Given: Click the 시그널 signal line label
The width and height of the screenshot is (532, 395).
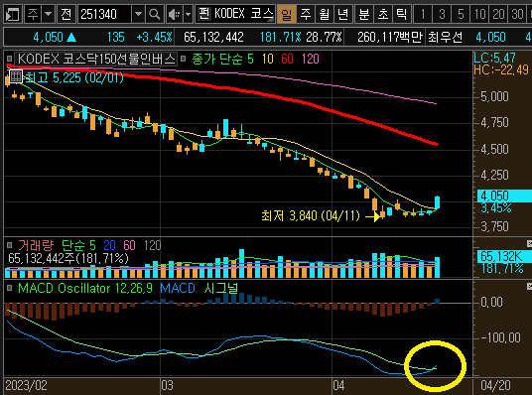Looking at the screenshot, I should pyautogui.click(x=221, y=289).
